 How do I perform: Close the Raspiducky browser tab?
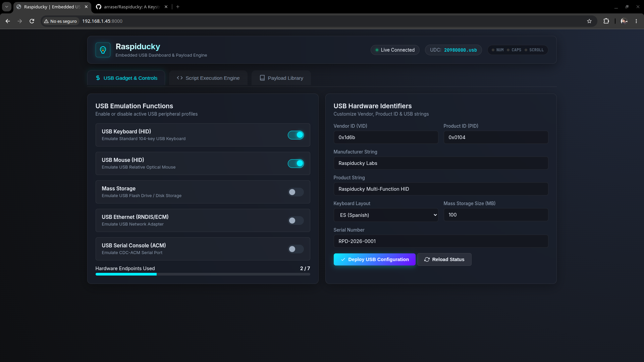(x=86, y=7)
